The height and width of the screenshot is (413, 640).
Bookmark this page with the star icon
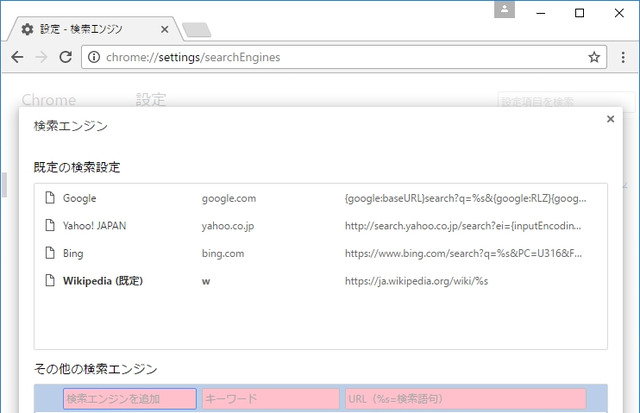tap(594, 57)
